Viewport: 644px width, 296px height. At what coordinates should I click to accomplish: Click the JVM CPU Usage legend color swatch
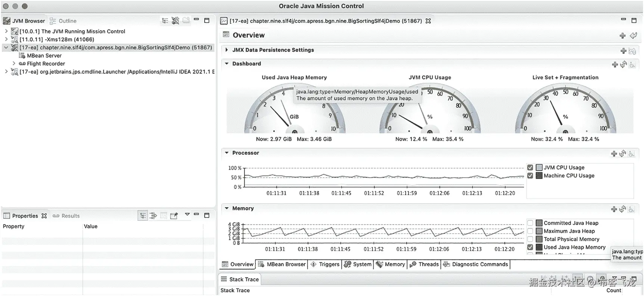click(539, 168)
